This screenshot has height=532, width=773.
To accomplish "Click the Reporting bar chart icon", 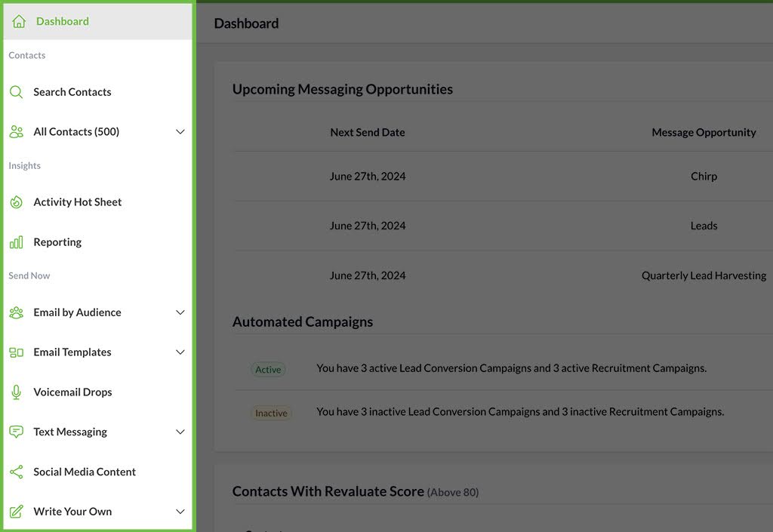I will point(16,242).
